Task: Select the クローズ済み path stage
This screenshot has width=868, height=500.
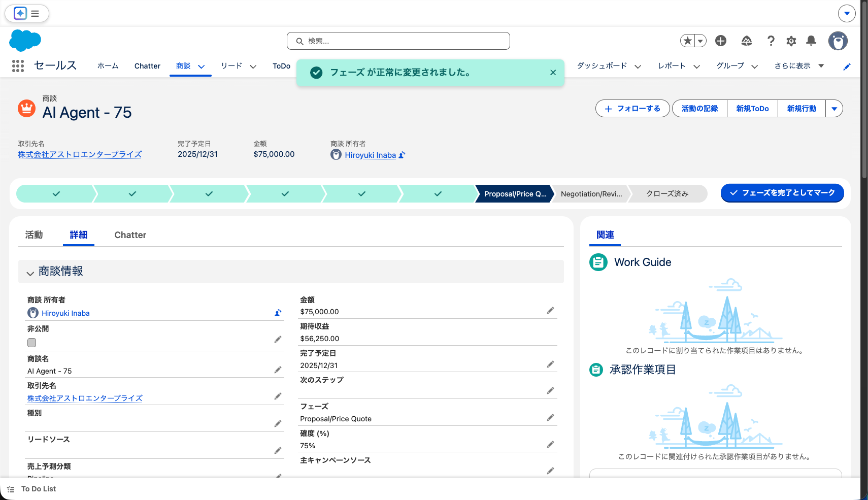Action: [x=667, y=194]
